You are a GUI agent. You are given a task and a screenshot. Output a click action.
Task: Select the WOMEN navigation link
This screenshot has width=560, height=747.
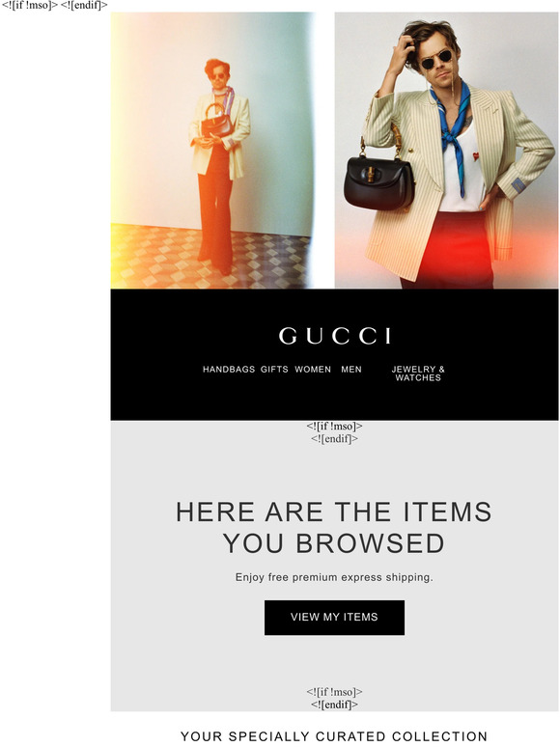[x=313, y=370]
